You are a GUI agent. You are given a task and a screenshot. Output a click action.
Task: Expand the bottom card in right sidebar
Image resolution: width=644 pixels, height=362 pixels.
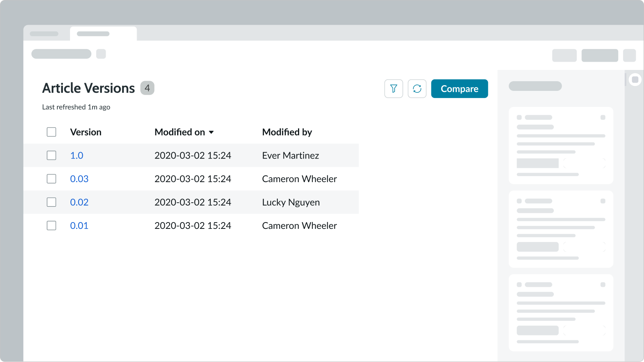coord(603,284)
